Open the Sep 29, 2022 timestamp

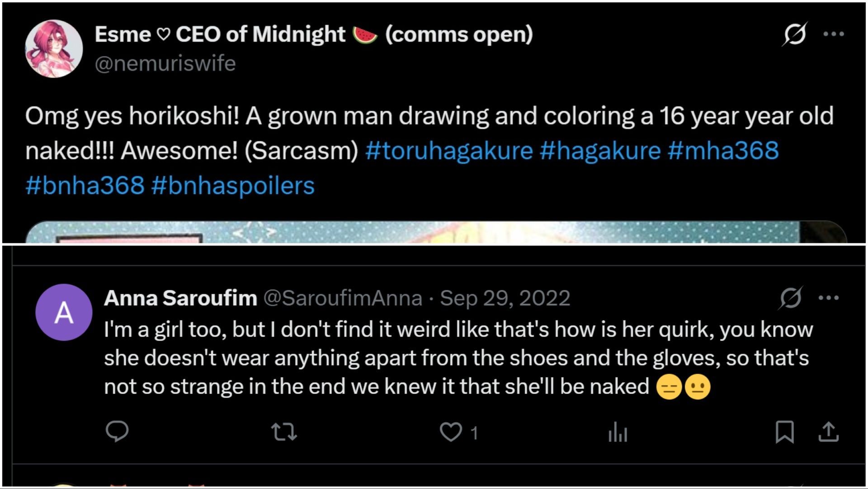505,298
